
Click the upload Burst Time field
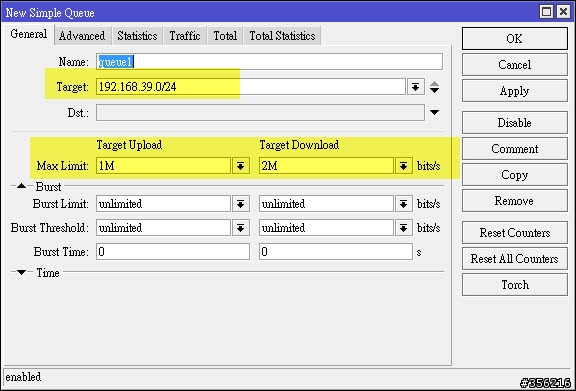[173, 252]
